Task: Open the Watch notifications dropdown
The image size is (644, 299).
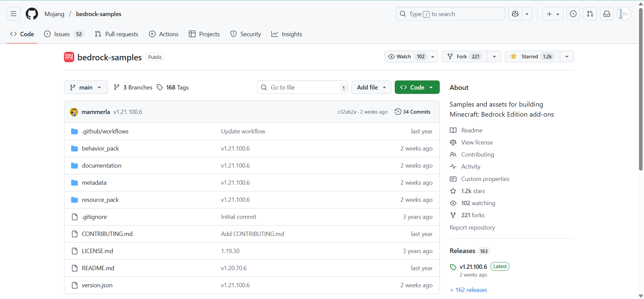Action: click(411, 57)
